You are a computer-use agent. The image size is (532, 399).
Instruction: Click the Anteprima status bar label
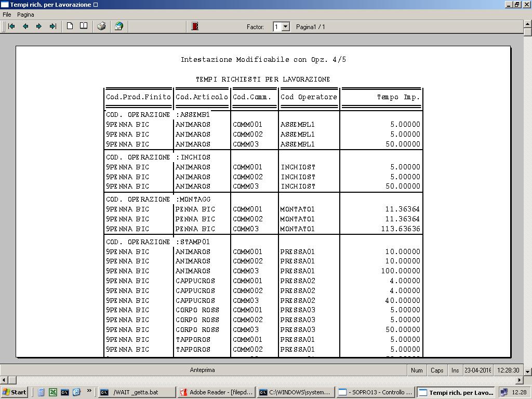[202, 370]
